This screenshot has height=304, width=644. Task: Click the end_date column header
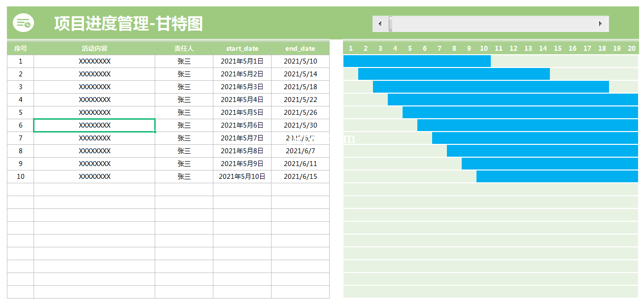[300, 48]
